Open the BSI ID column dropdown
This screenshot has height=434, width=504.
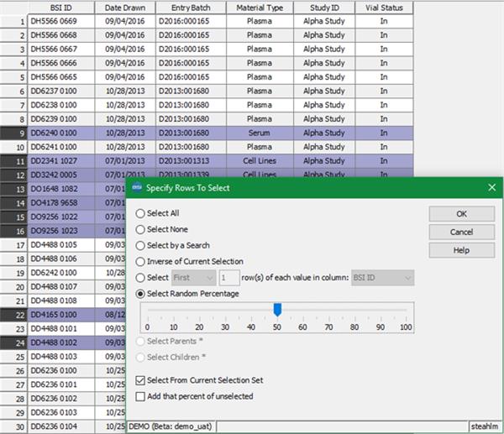click(x=382, y=278)
